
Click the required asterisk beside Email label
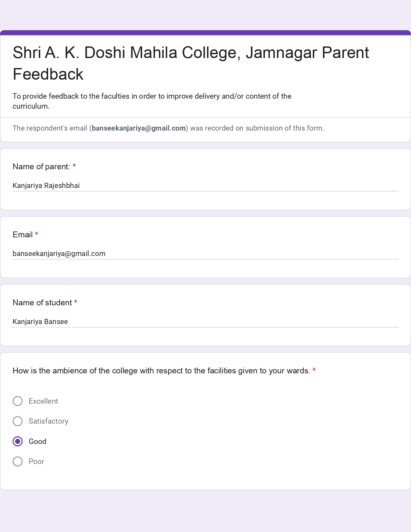pyautogui.click(x=36, y=234)
